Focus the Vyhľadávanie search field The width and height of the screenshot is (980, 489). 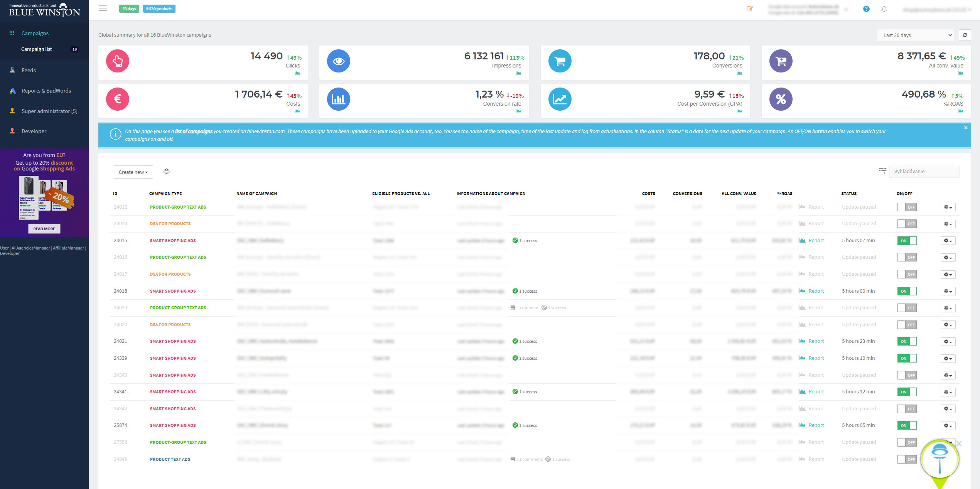pyautogui.click(x=924, y=171)
